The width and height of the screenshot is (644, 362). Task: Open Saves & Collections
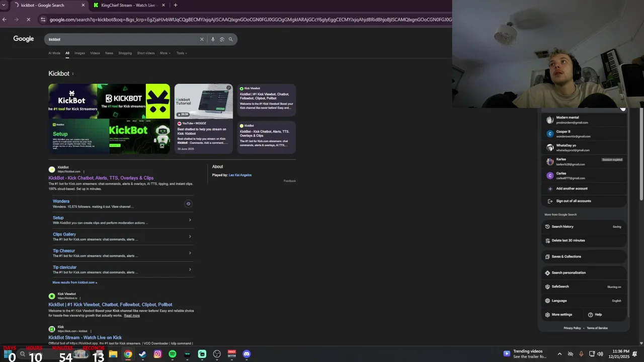click(585, 256)
